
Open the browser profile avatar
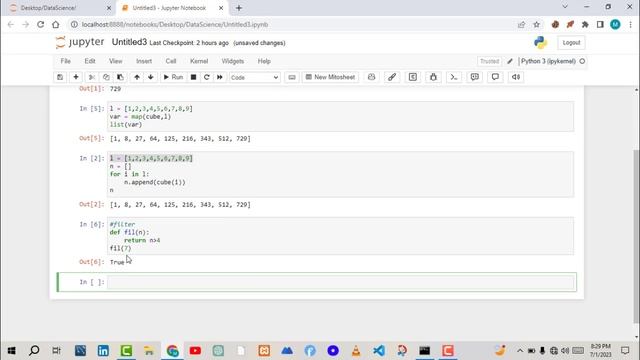click(x=615, y=24)
